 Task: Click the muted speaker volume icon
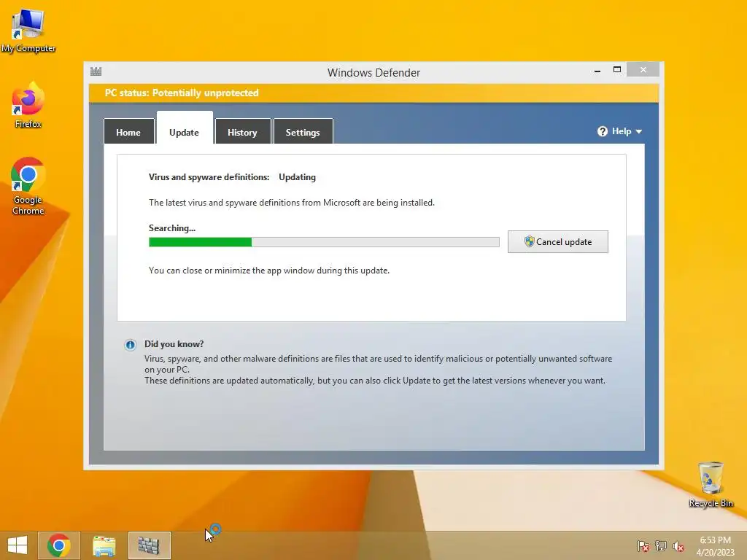click(678, 546)
